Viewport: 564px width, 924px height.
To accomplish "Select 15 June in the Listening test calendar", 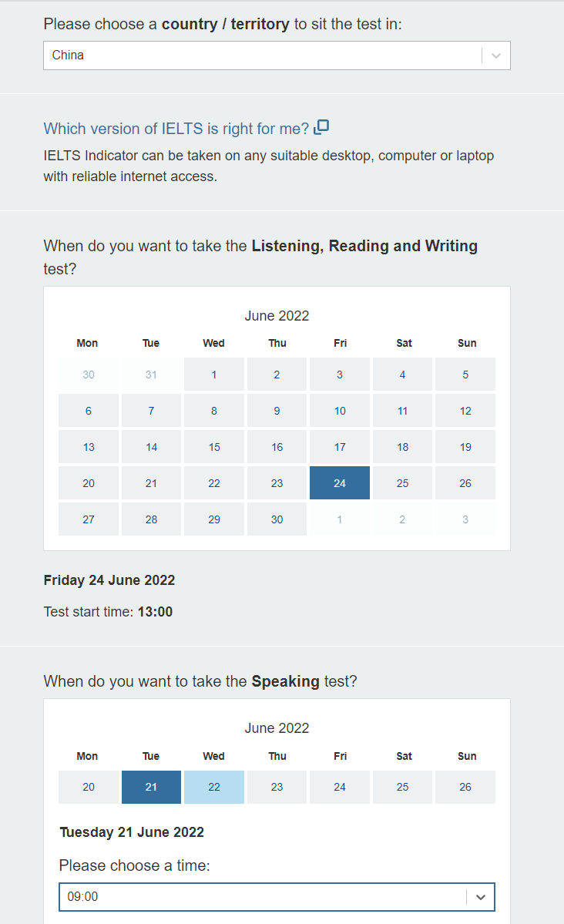I will [x=214, y=447].
